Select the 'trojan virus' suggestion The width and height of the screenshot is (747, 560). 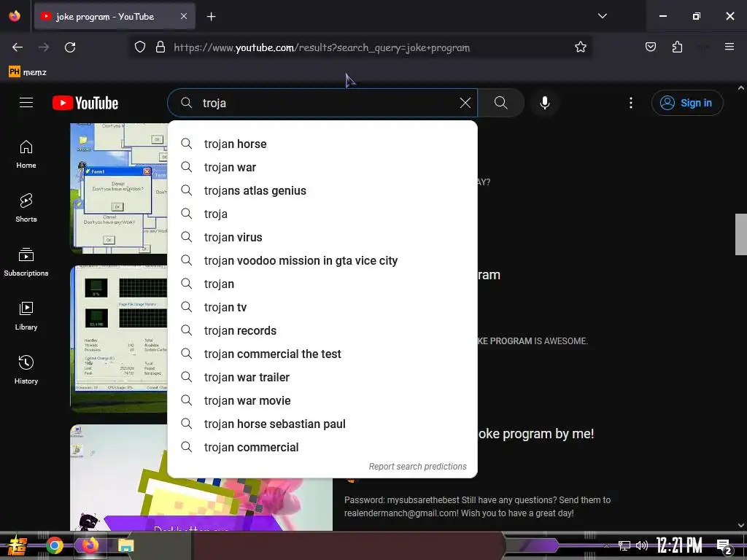pyautogui.click(x=322, y=237)
